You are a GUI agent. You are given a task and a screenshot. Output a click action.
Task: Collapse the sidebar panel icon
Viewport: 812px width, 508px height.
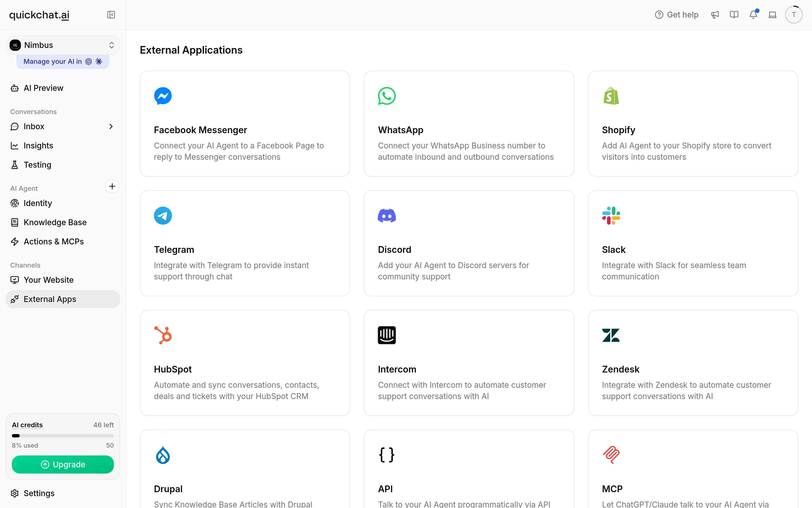pyautogui.click(x=111, y=15)
